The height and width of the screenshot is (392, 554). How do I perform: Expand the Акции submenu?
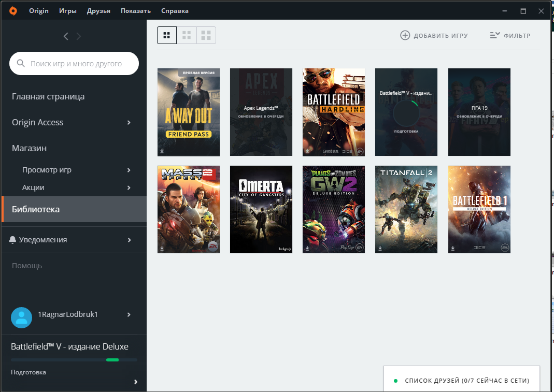[x=129, y=188]
